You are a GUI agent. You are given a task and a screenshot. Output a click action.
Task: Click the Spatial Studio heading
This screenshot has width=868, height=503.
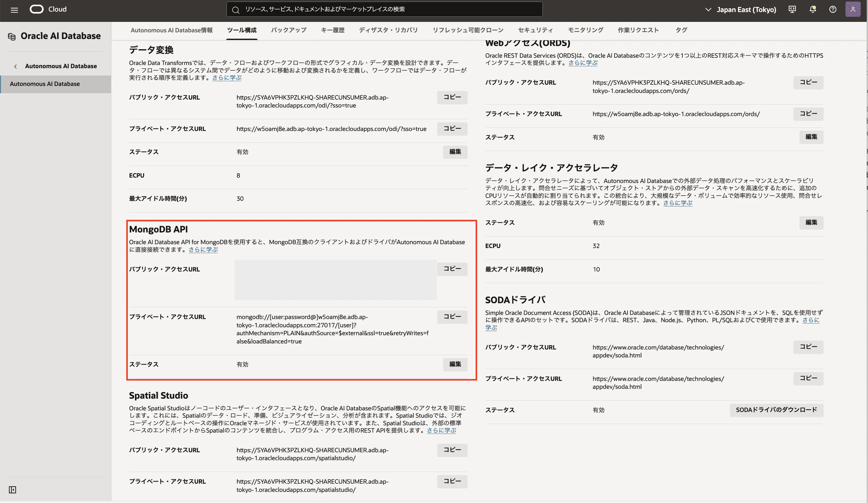[158, 395]
